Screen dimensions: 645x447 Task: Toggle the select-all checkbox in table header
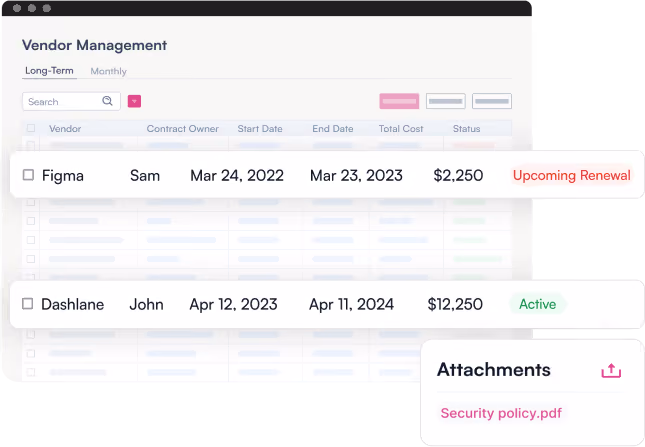click(31, 128)
